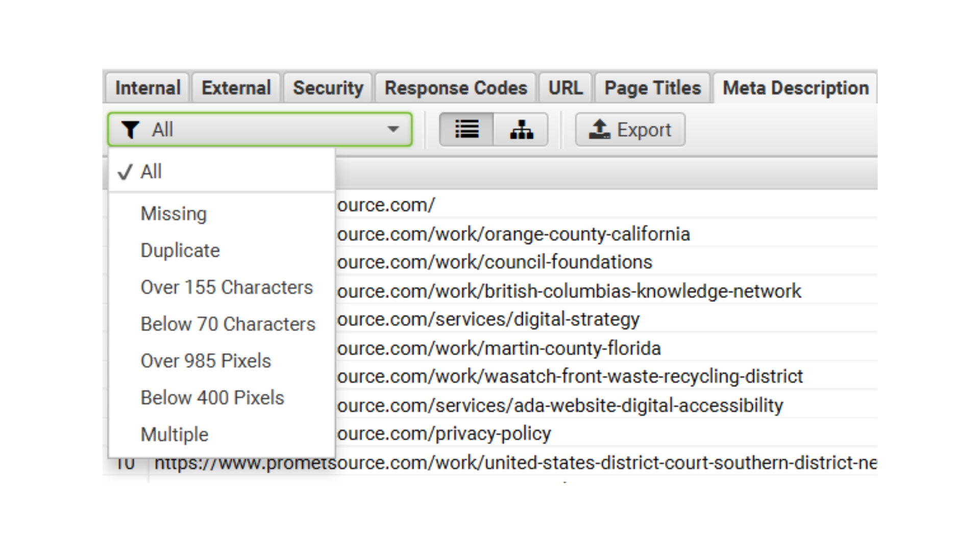Filter by Missing meta descriptions
980x551 pixels.
tap(222, 214)
